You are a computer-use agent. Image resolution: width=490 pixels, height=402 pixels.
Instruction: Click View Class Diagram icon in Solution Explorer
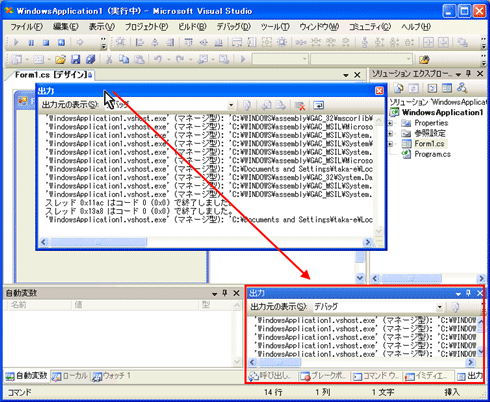click(x=462, y=88)
